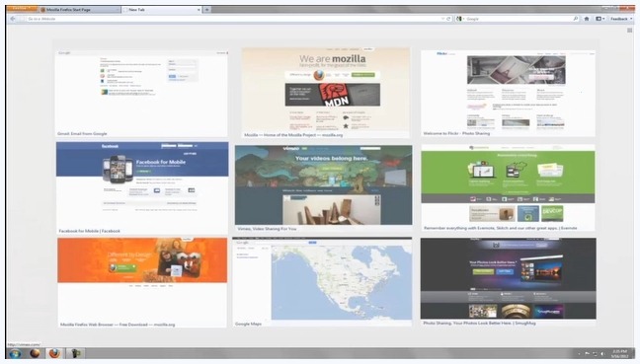Open a new tab with plus button
The height and width of the screenshot is (364, 640).
pyautogui.click(x=207, y=10)
